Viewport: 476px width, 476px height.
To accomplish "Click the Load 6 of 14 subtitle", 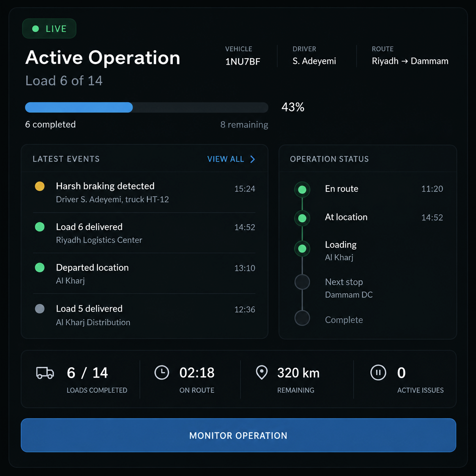I will tap(64, 81).
